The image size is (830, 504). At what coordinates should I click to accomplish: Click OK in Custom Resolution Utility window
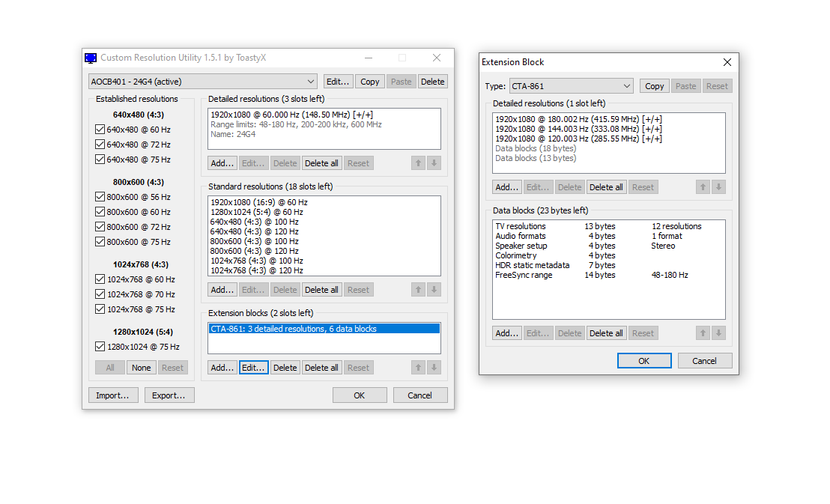360,395
